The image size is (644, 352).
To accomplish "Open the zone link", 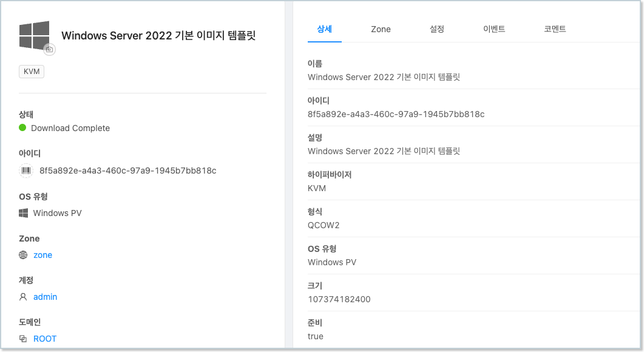I will [42, 255].
